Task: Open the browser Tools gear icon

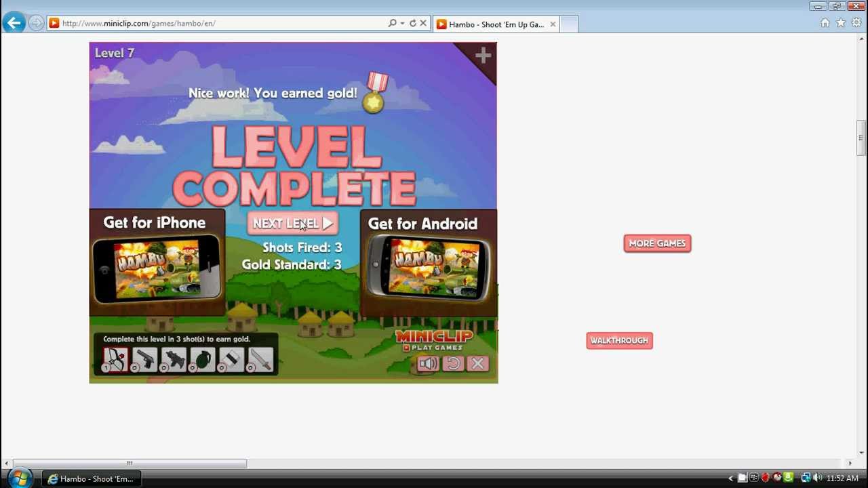Action: tap(856, 23)
